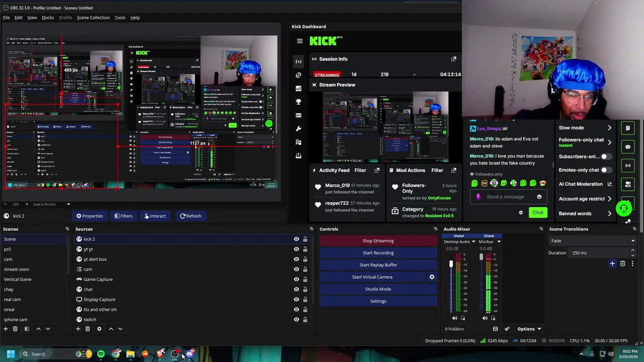
Task: Open the Scene Collection menu
Action: (x=93, y=18)
